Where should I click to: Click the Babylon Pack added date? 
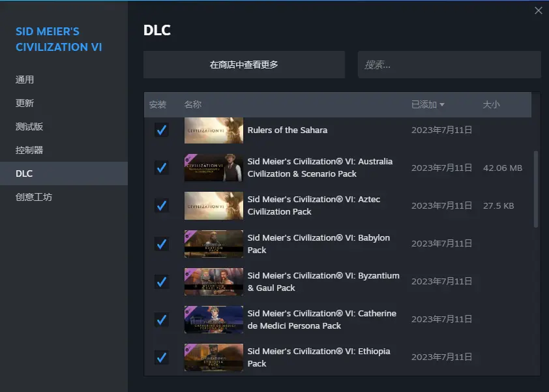point(441,243)
